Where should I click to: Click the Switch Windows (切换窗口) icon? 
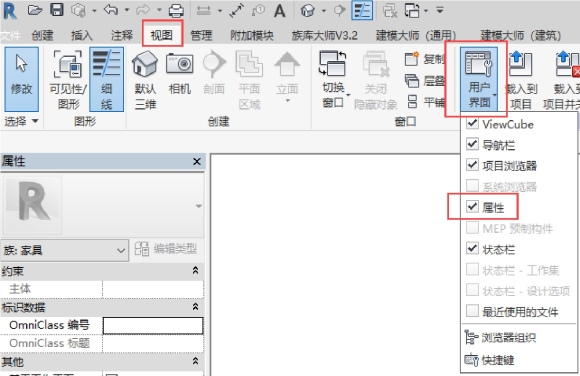coord(333,64)
